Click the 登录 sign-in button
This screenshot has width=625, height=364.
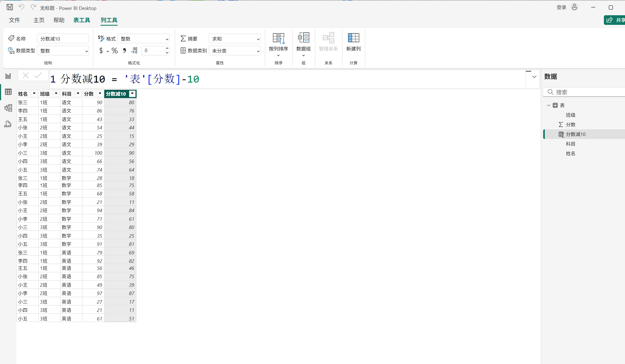pos(561,7)
